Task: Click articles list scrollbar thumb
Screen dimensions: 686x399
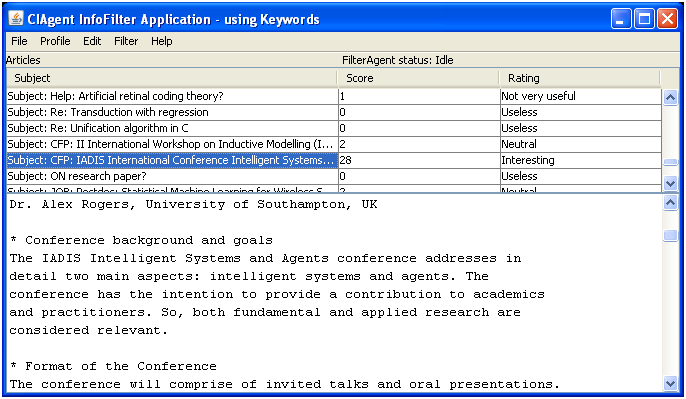Action: [670, 162]
